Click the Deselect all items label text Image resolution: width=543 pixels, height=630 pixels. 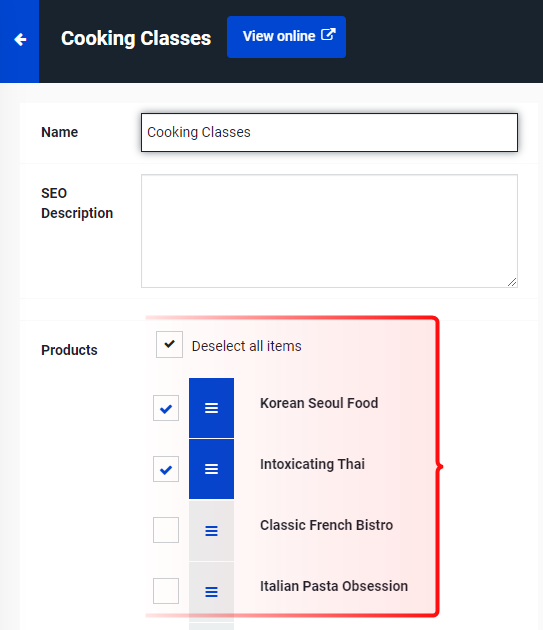click(x=246, y=346)
